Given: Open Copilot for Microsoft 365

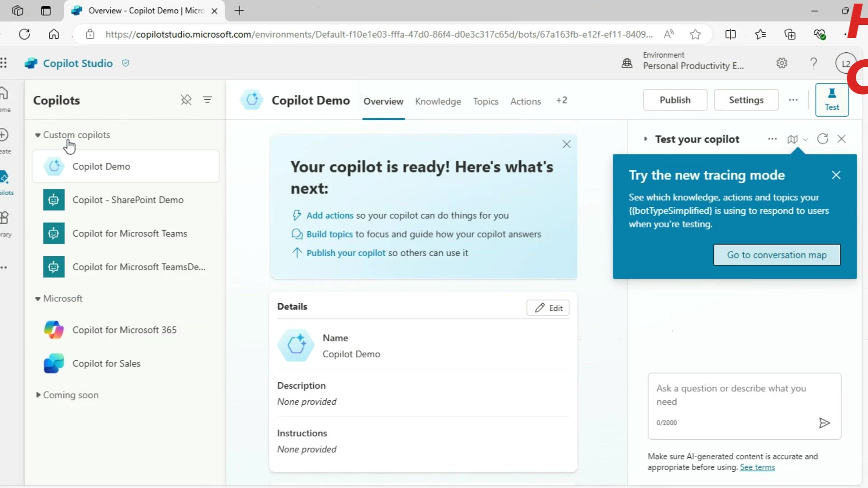Looking at the screenshot, I should [126, 330].
